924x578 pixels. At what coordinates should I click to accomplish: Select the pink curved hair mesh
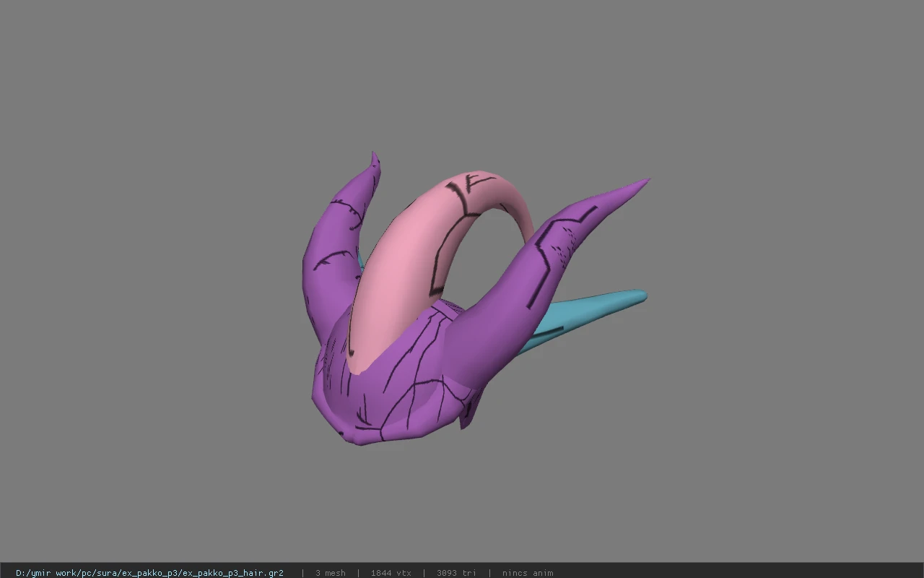(404, 267)
